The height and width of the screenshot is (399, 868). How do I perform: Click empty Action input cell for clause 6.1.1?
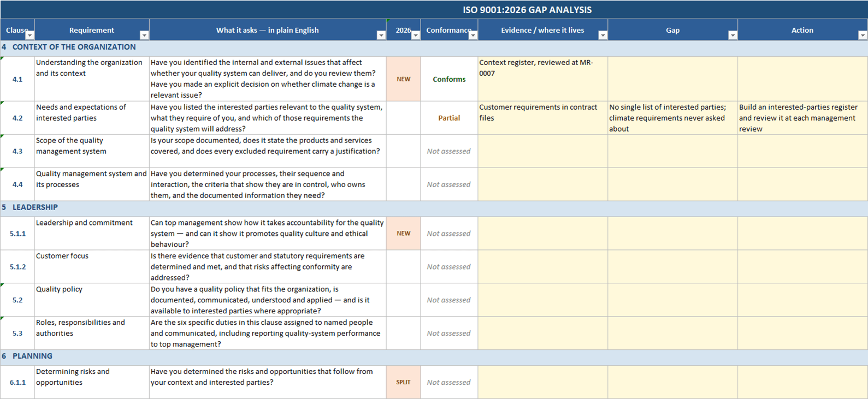[802, 383]
